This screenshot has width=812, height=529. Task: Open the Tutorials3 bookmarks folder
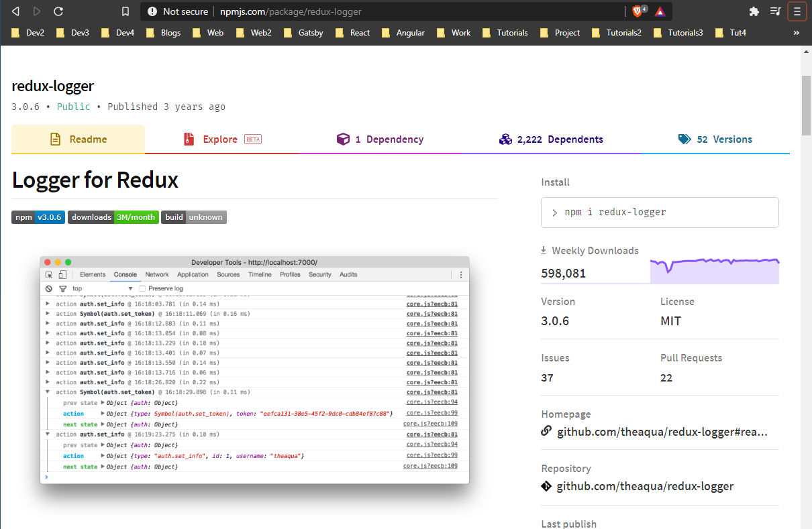point(678,32)
